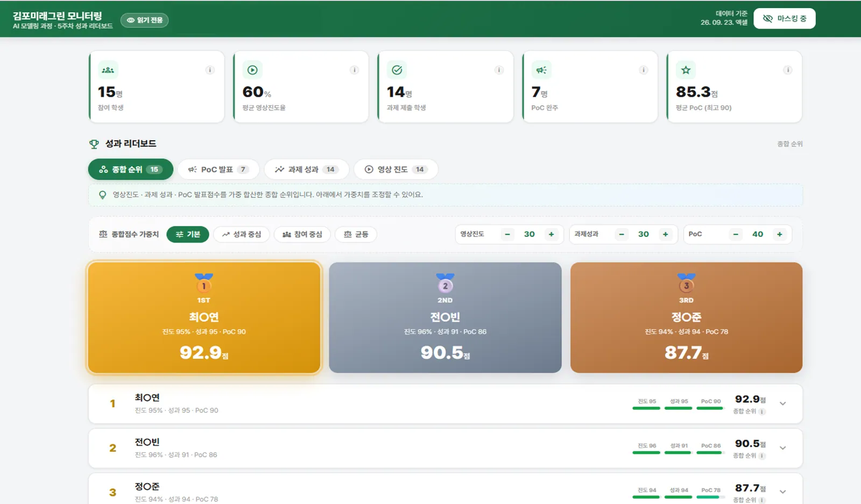This screenshot has height=504, width=861.
Task: Decrease the 영상진도 weight
Action: [507, 235]
